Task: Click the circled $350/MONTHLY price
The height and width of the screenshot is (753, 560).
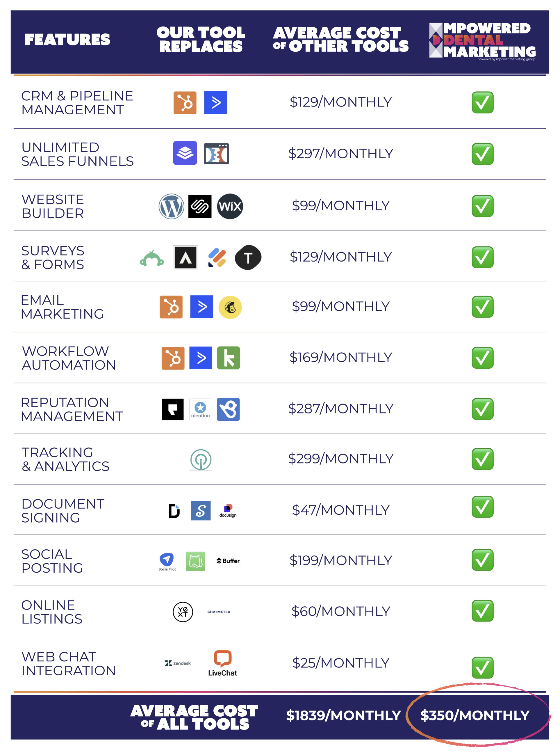Action: click(x=475, y=715)
